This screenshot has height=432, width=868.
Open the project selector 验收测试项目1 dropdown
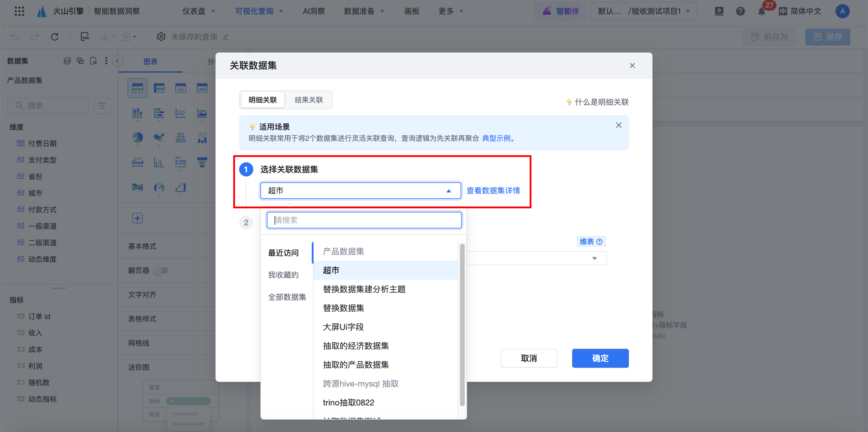(x=644, y=12)
